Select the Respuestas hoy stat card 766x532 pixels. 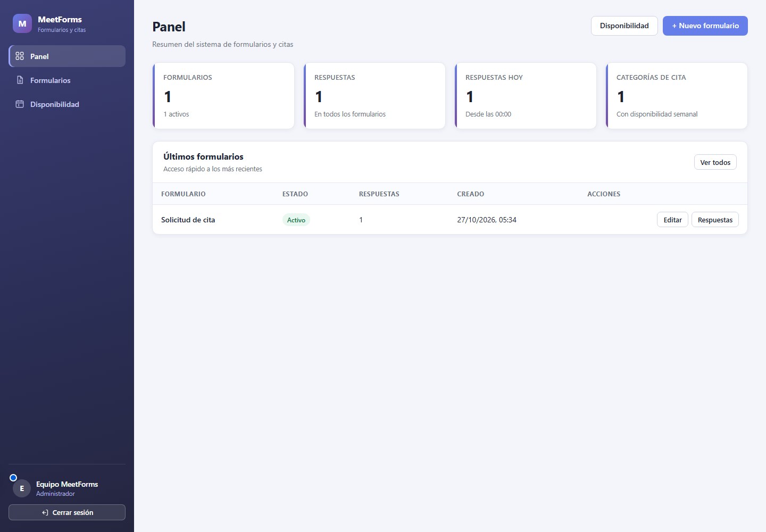pyautogui.click(x=526, y=96)
